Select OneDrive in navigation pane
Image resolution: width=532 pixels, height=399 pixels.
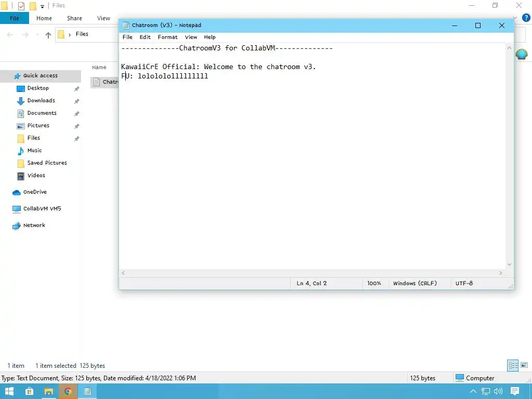(x=35, y=192)
